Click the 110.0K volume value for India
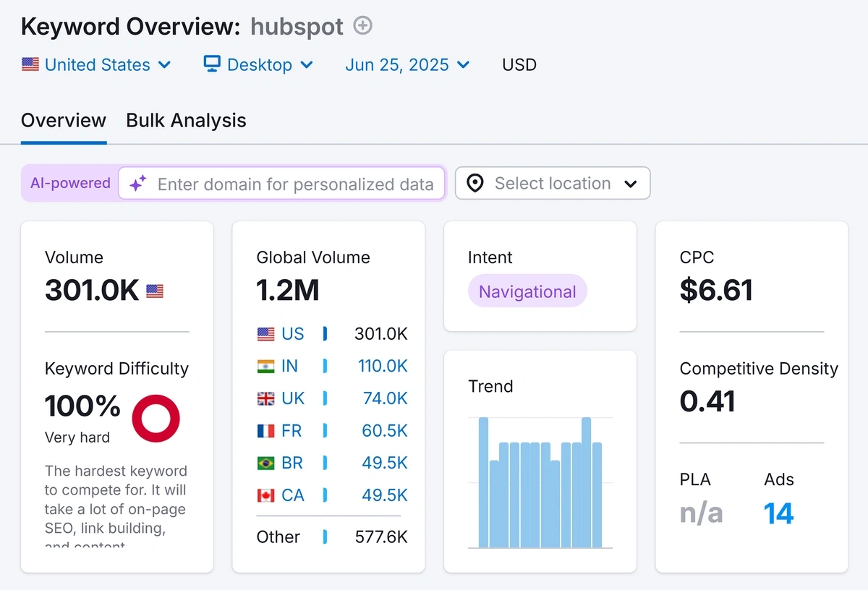Image resolution: width=868 pixels, height=590 pixels. coord(383,366)
